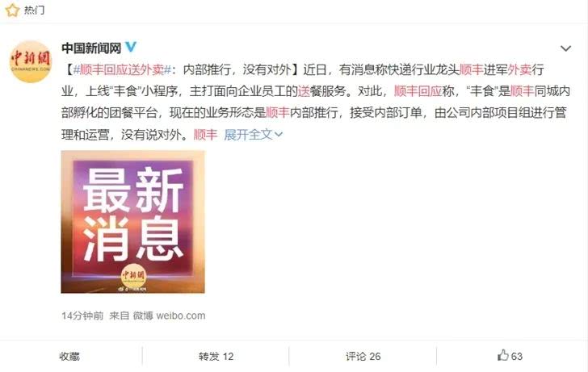Click the 热门 label text
588x372 pixels.
point(34,10)
